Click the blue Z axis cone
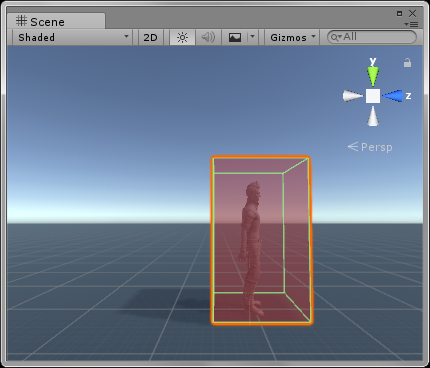 393,96
